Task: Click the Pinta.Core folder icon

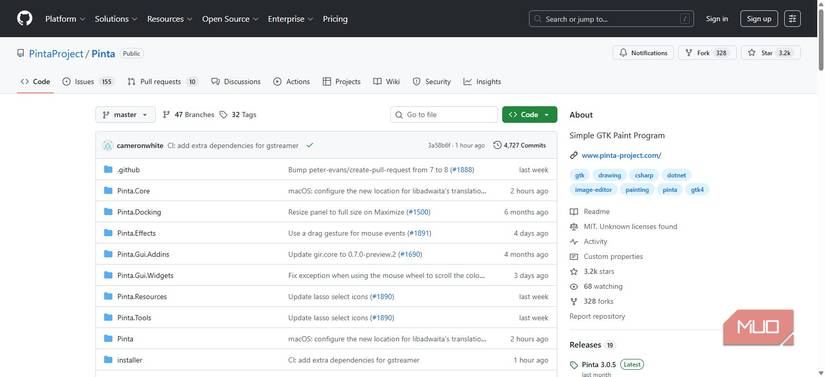Action: (108, 190)
